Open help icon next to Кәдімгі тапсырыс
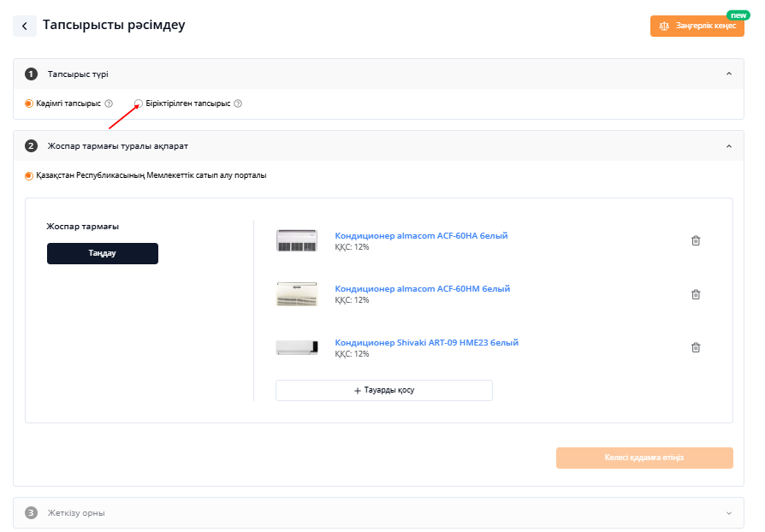This screenshot has height=532, width=765. click(x=109, y=103)
